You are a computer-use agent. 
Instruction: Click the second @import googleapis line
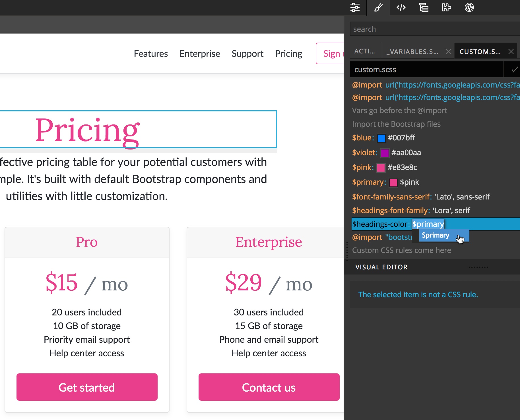[436, 97]
